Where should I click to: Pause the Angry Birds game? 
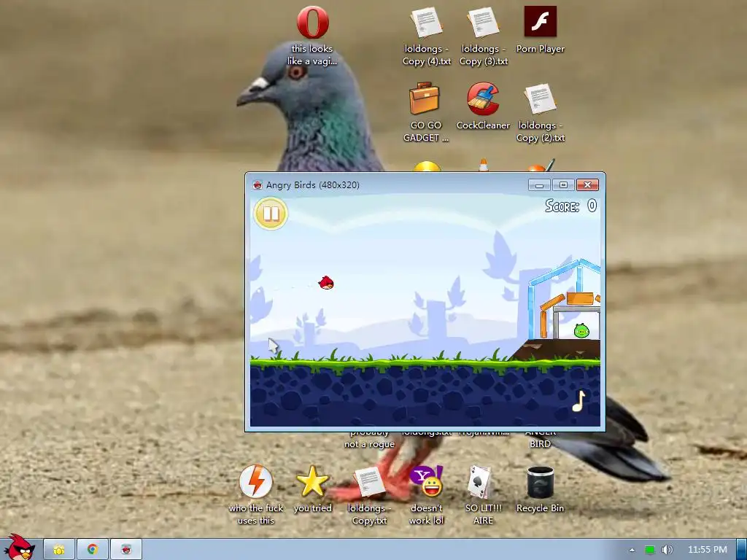click(x=271, y=214)
